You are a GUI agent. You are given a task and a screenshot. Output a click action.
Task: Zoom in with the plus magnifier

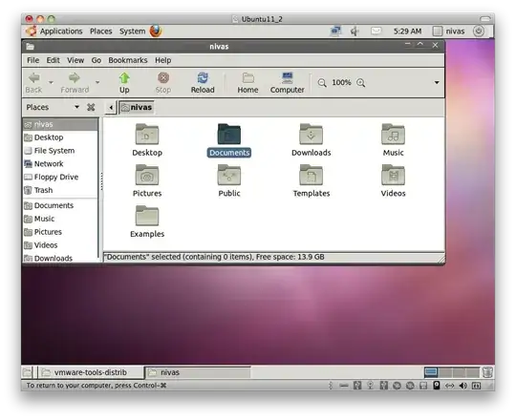361,83
